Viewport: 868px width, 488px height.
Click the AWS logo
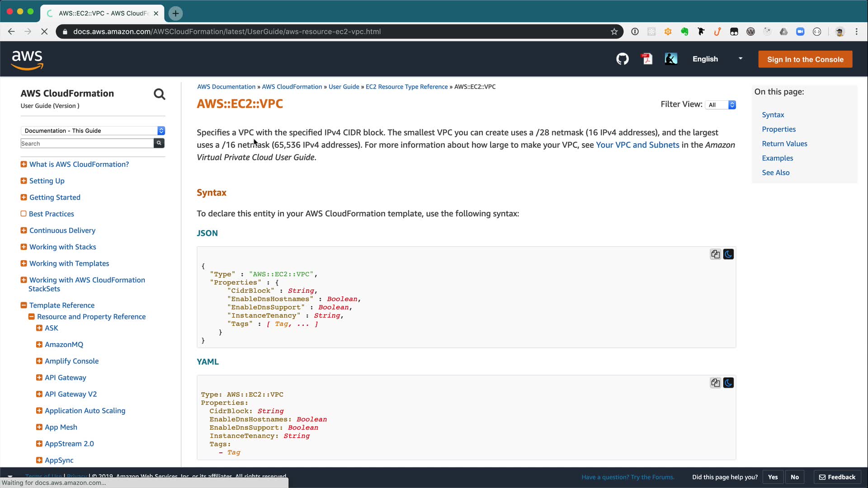[27, 60]
